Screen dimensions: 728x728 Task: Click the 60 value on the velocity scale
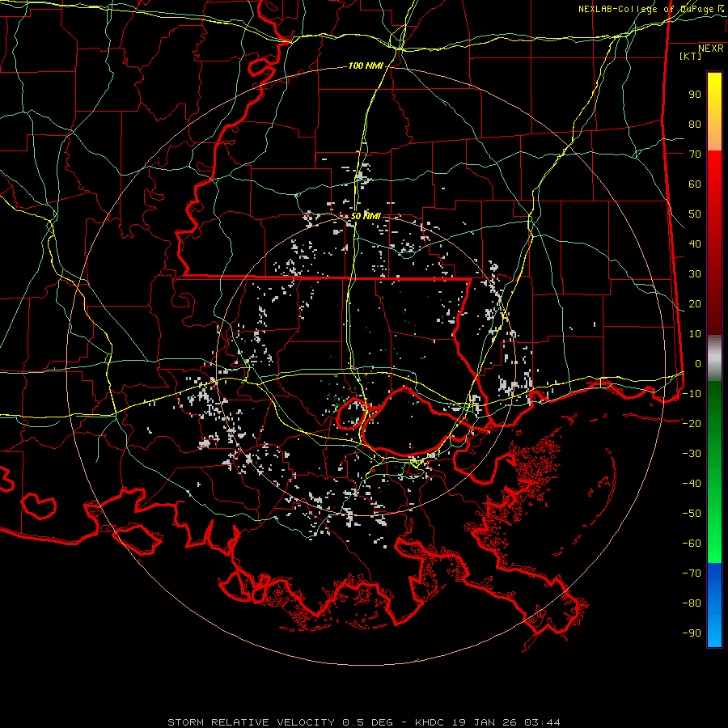pyautogui.click(x=695, y=184)
